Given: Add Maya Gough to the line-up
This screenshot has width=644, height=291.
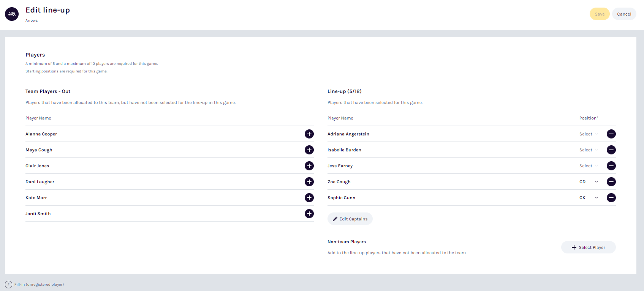Looking at the screenshot, I should tap(309, 150).
